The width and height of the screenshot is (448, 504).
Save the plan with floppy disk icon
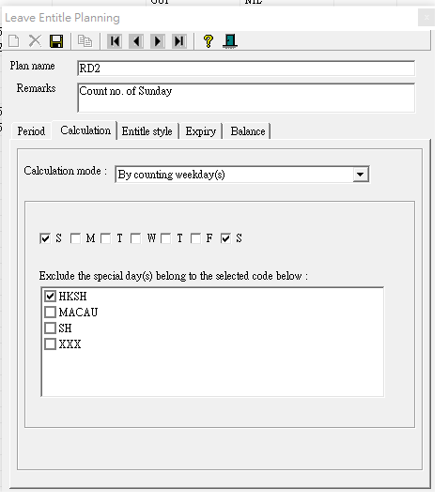56,41
